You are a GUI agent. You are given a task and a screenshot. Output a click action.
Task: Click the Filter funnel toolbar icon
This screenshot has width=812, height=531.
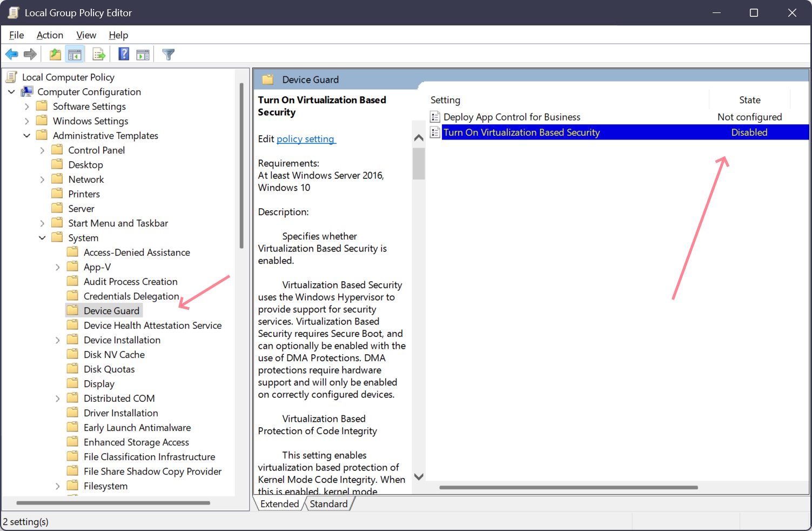click(x=168, y=54)
